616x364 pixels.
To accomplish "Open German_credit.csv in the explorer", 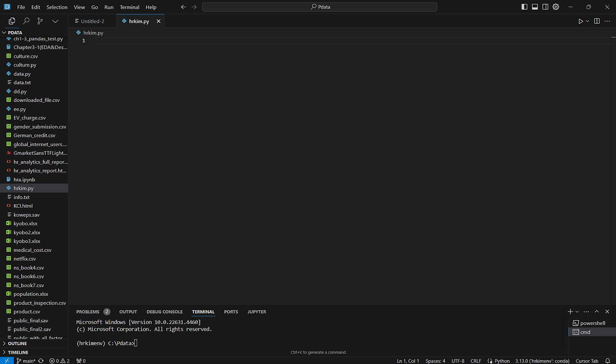I will coord(34,136).
